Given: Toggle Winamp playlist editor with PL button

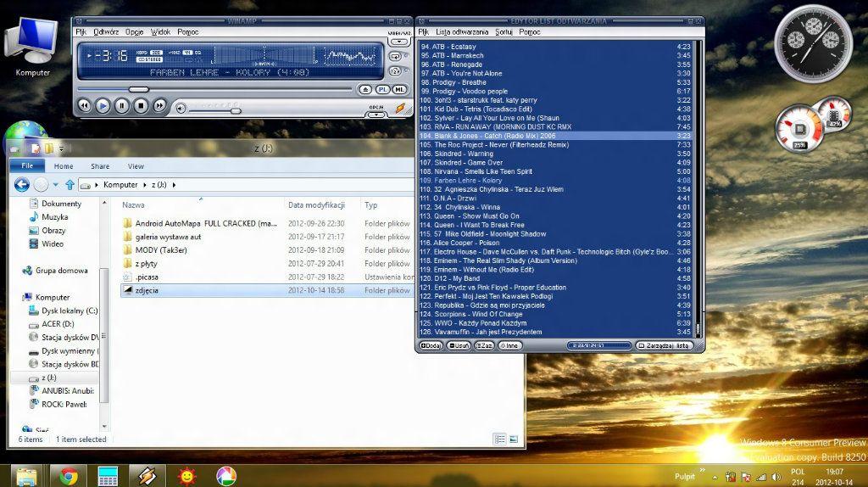Looking at the screenshot, I should pyautogui.click(x=382, y=89).
